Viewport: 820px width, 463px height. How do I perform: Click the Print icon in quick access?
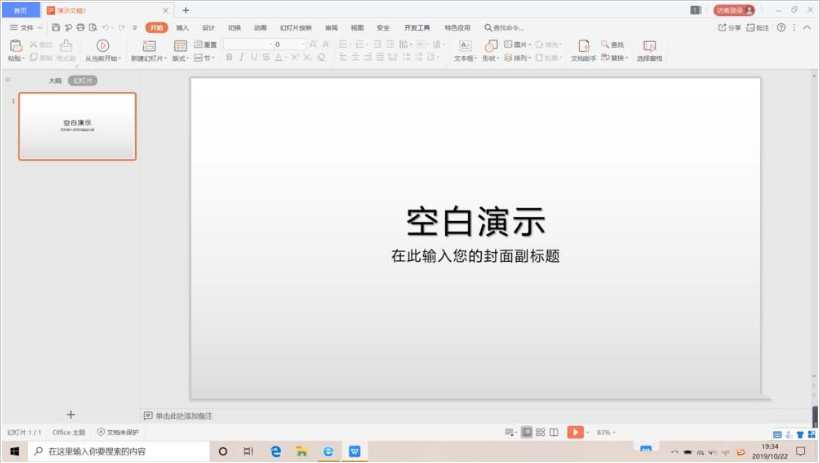81,27
